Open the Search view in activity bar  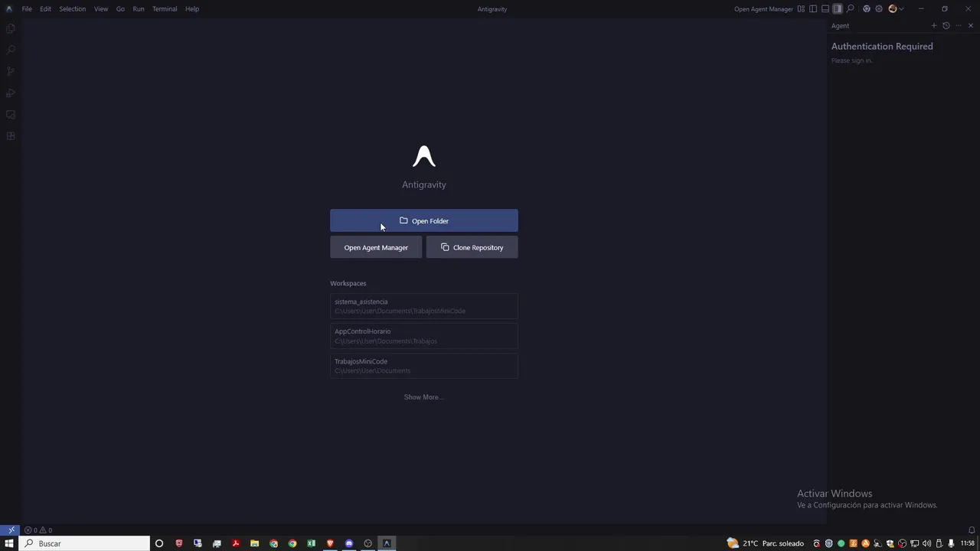[11, 50]
